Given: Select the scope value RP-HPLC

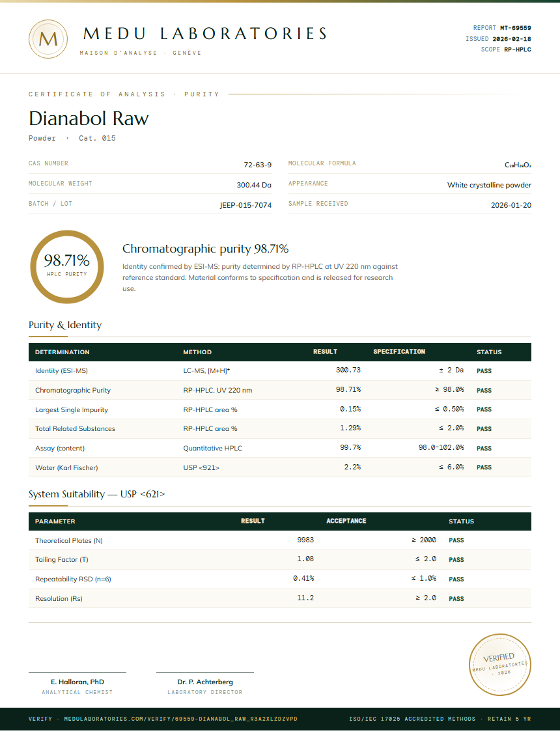Looking at the screenshot, I should point(518,49).
